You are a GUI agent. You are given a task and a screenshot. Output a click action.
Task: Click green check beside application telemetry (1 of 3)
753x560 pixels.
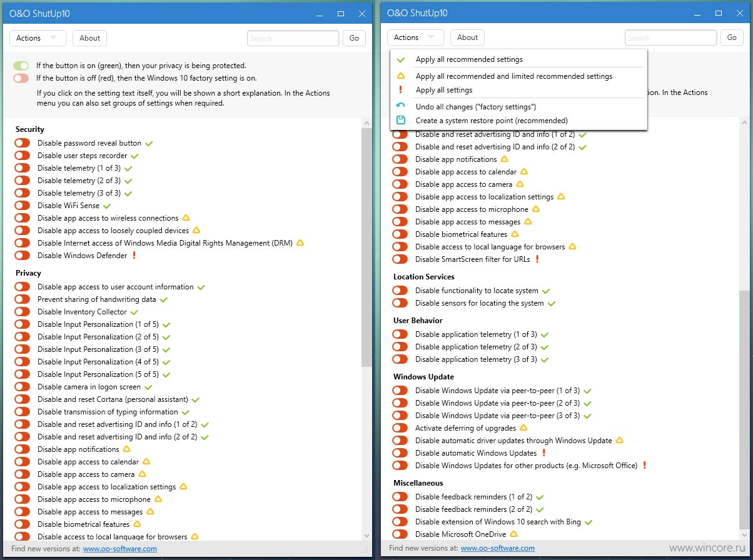544,334
